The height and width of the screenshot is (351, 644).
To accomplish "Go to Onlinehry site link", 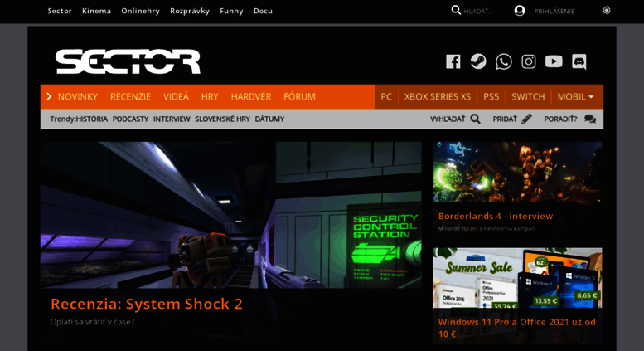I will (x=140, y=11).
